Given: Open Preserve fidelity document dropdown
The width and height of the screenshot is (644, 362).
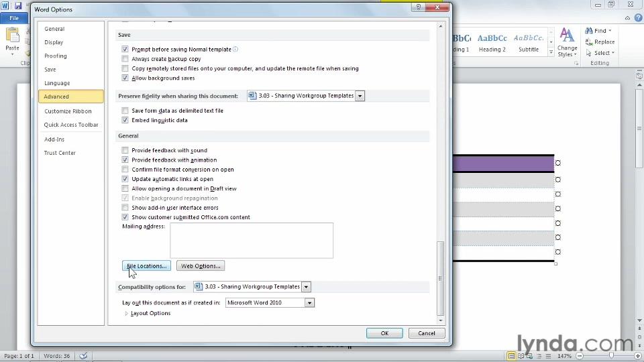Looking at the screenshot, I should pos(360,96).
